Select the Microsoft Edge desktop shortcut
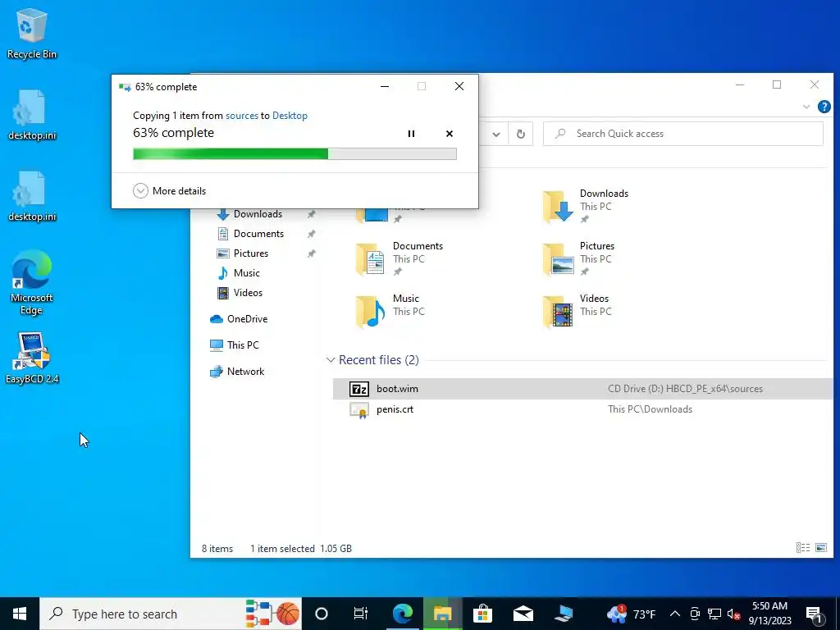Screen dimensions: 840x630 click(x=32, y=282)
